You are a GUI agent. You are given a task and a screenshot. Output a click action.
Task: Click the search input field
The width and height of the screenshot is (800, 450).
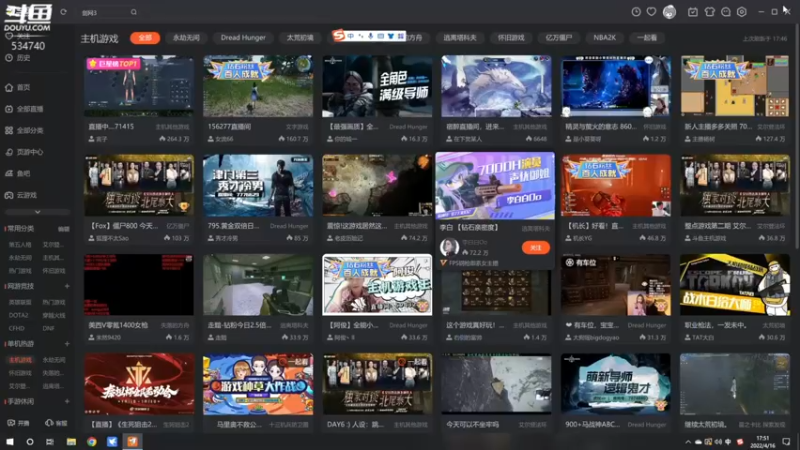105,12
